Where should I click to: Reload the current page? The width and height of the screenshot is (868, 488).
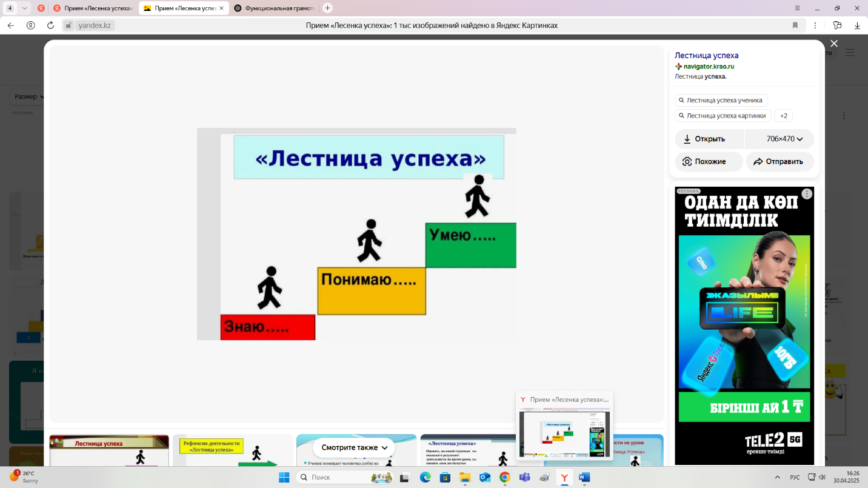[x=50, y=25]
